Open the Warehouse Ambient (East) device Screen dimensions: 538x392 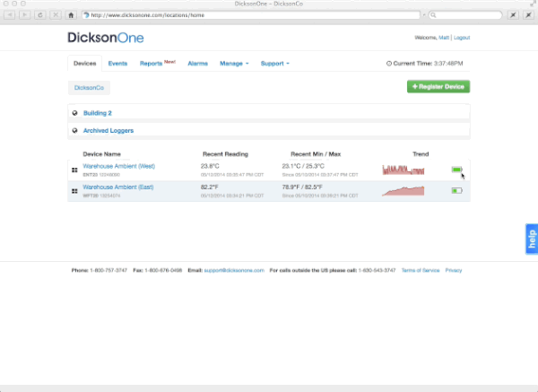point(118,187)
